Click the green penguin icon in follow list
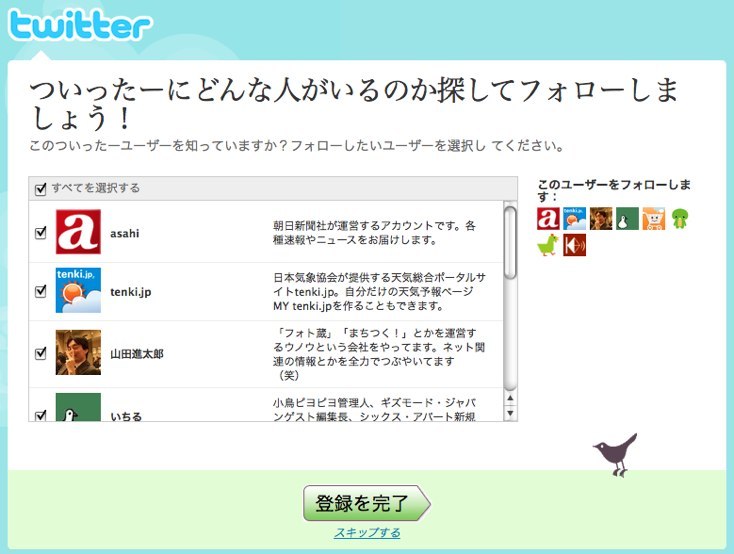Viewport: 734px width, 554px height. [x=627, y=218]
